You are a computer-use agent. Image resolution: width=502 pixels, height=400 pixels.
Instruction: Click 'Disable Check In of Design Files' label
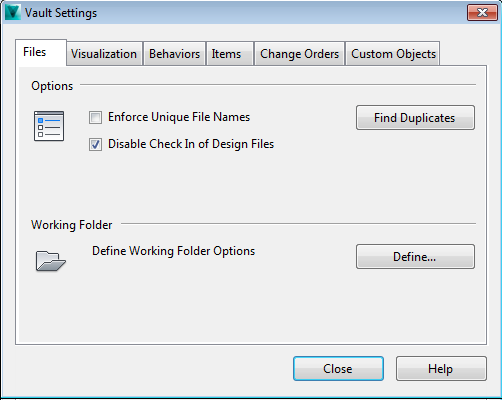191,144
